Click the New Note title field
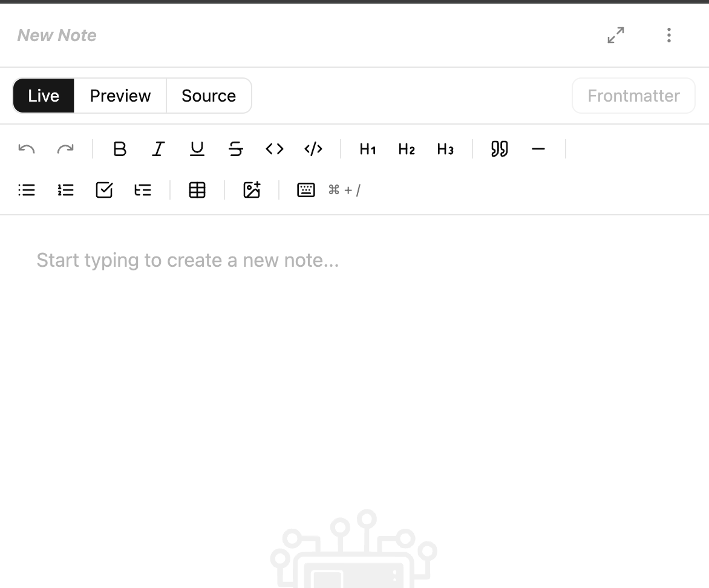Screen dimensions: 709x588 (57, 35)
